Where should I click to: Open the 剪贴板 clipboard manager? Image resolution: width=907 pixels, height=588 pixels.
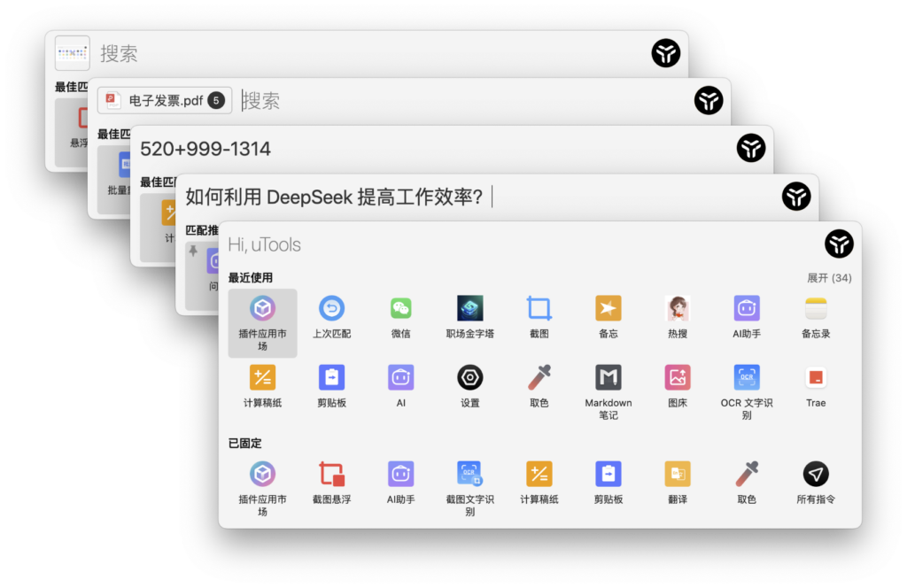pyautogui.click(x=331, y=378)
